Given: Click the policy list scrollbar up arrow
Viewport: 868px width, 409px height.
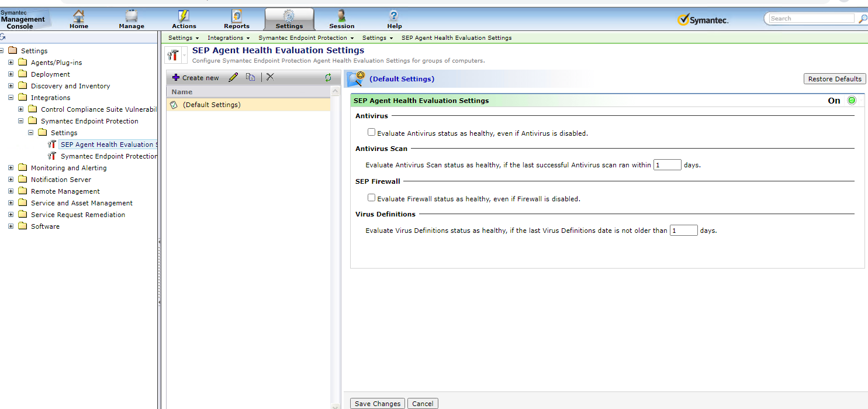Looking at the screenshot, I should tap(336, 91).
